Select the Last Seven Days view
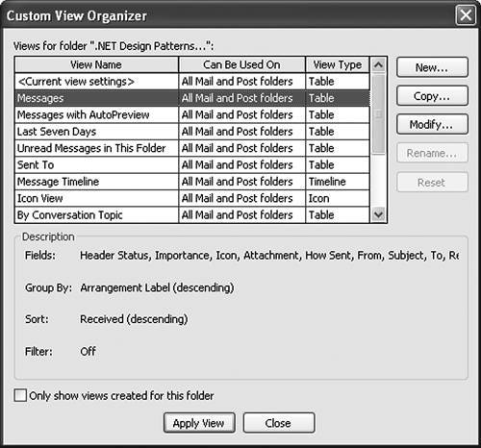Image resolution: width=481 pixels, height=448 pixels. [x=192, y=132]
